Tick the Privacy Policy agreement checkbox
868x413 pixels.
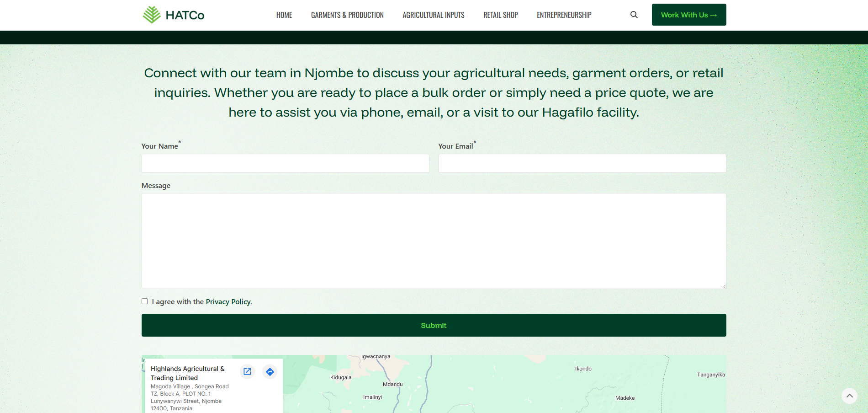click(145, 301)
